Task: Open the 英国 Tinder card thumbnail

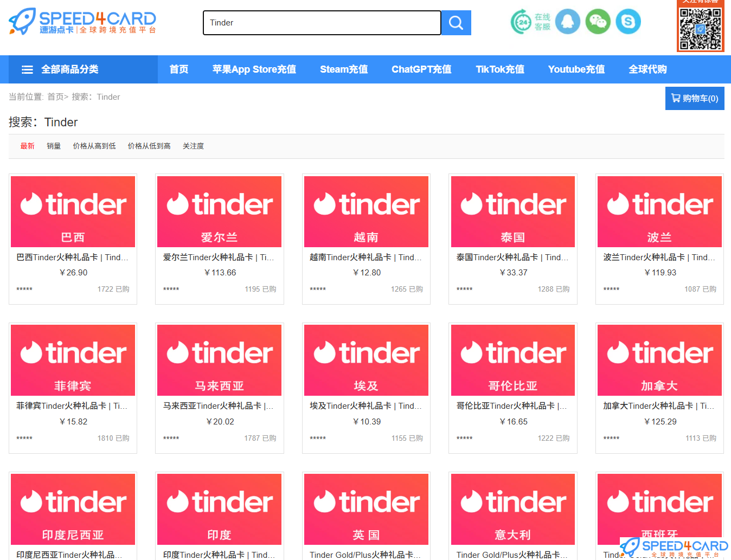Action: point(366,509)
